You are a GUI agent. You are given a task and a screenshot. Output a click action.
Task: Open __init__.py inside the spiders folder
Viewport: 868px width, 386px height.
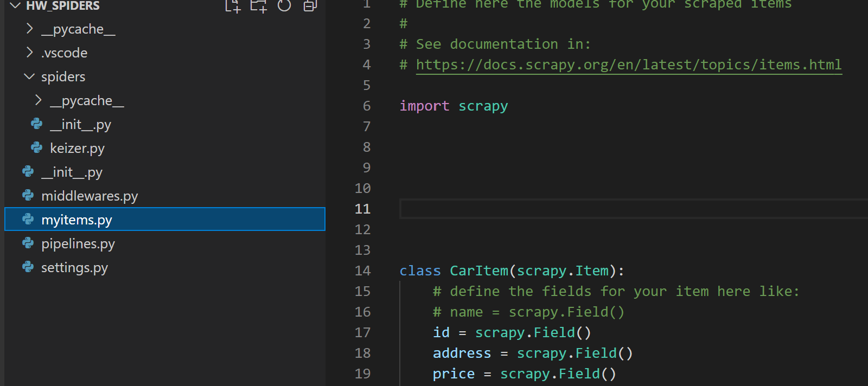pos(80,125)
